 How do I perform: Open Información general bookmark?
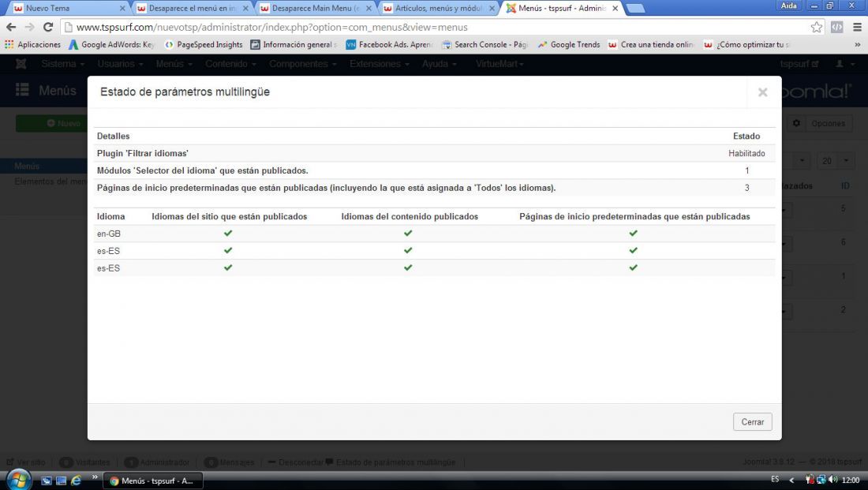294,44
